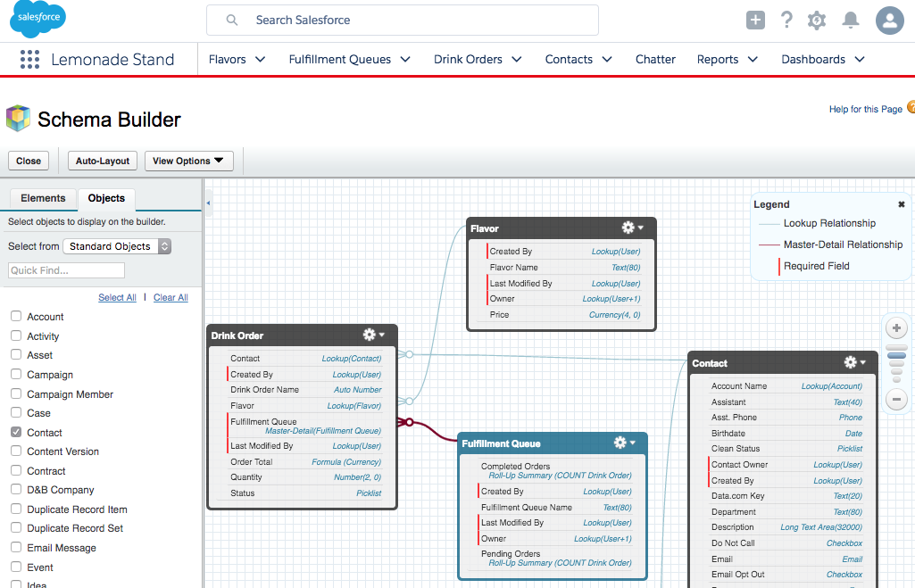Show notifications via the bell icon
The width and height of the screenshot is (915, 588).
pyautogui.click(x=851, y=20)
